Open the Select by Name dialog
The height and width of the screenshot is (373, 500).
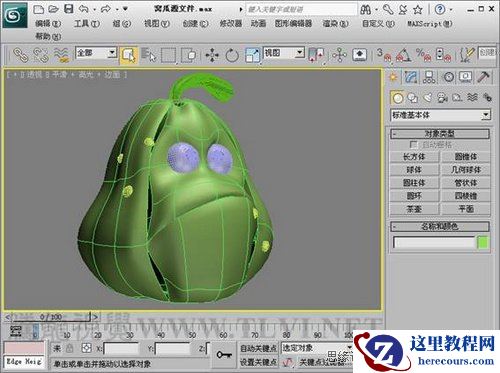[x=148, y=55]
